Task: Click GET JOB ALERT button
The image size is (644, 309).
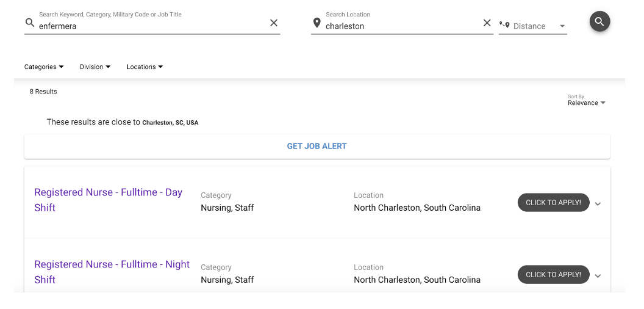Action: [317, 147]
